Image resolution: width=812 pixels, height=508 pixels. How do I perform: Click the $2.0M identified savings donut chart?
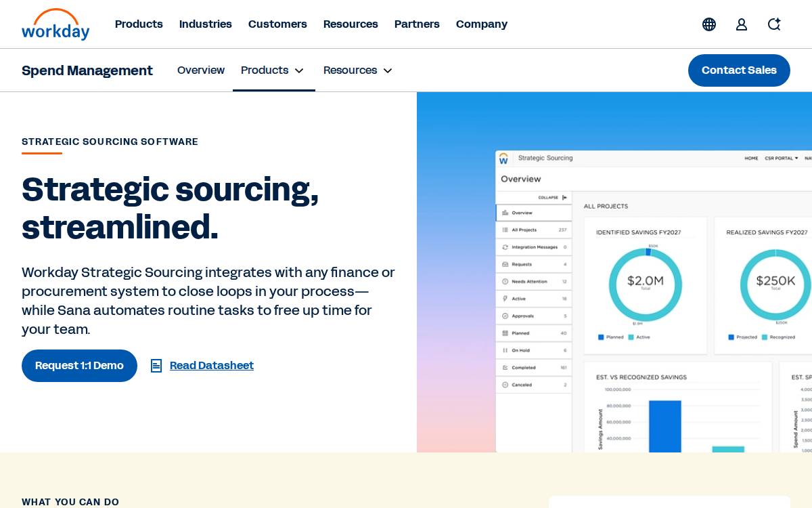coord(646,284)
